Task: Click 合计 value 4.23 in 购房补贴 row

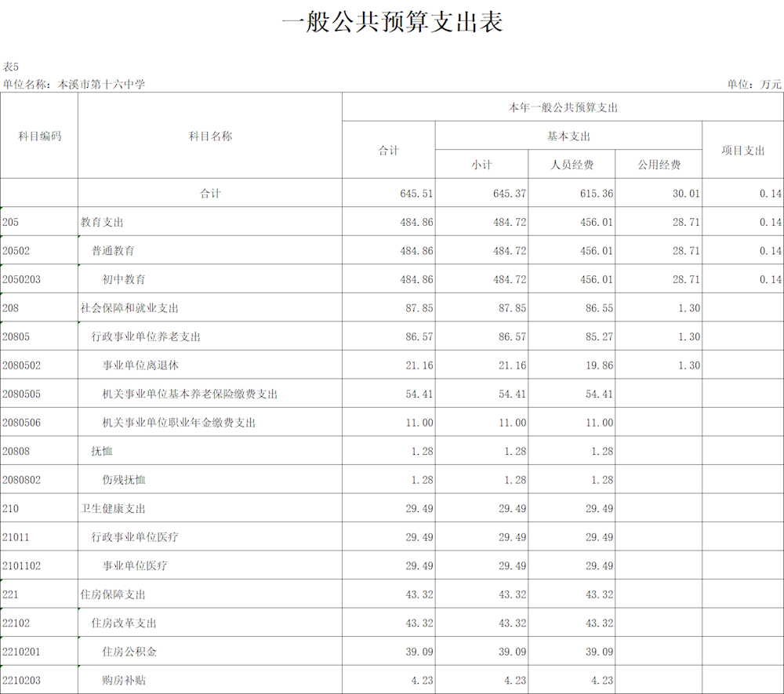Action: pyautogui.click(x=422, y=680)
